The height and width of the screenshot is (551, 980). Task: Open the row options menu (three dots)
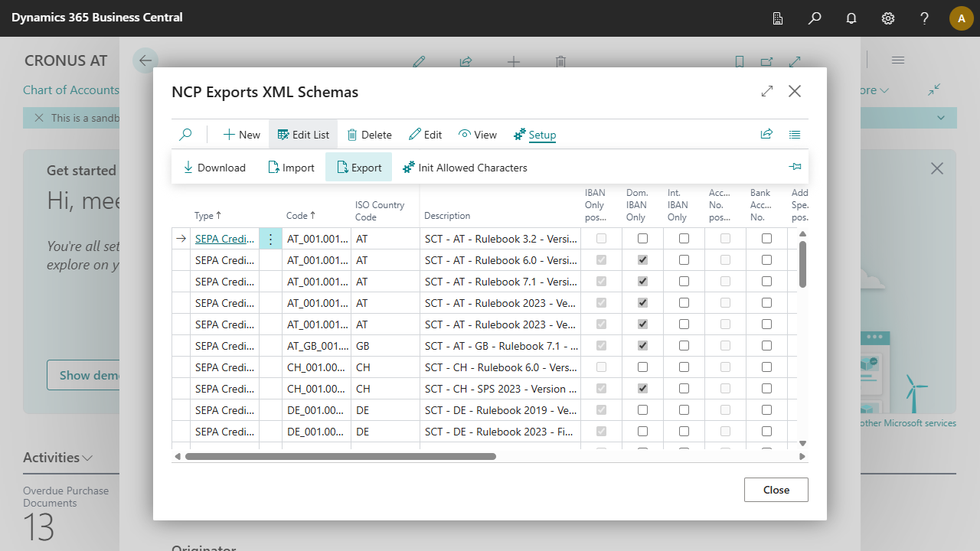(x=270, y=239)
